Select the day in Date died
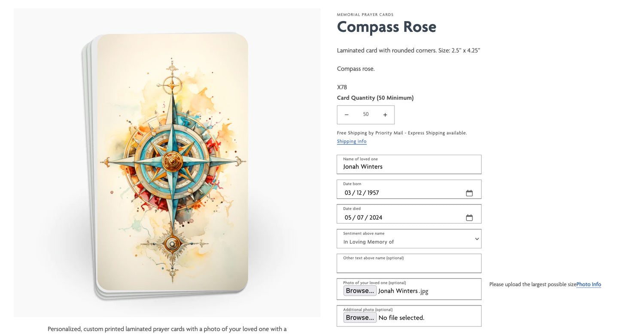 [360, 217]
